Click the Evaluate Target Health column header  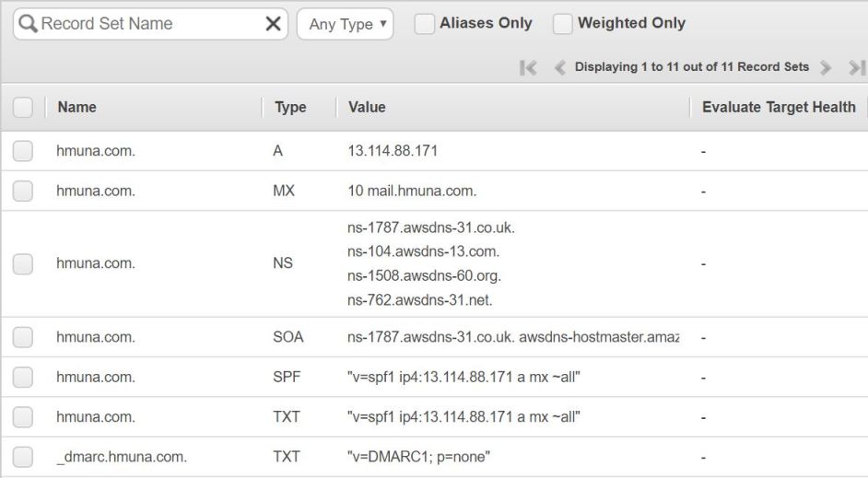click(779, 108)
